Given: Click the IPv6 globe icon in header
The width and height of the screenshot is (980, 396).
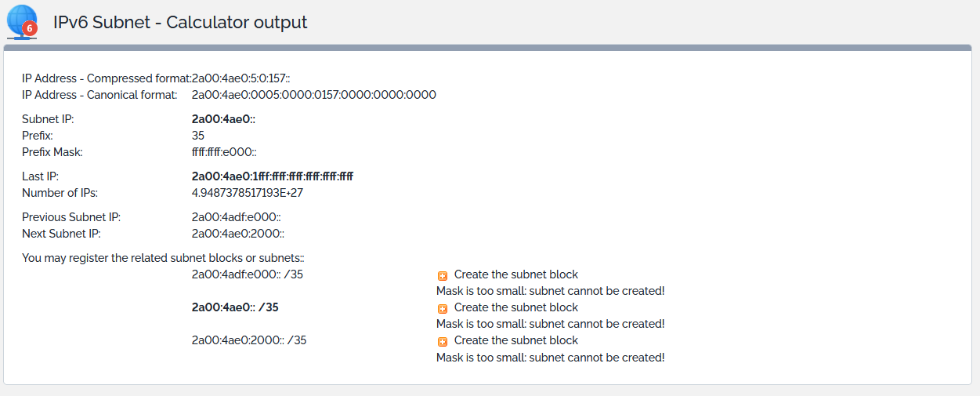Looking at the screenshot, I should [x=22, y=21].
